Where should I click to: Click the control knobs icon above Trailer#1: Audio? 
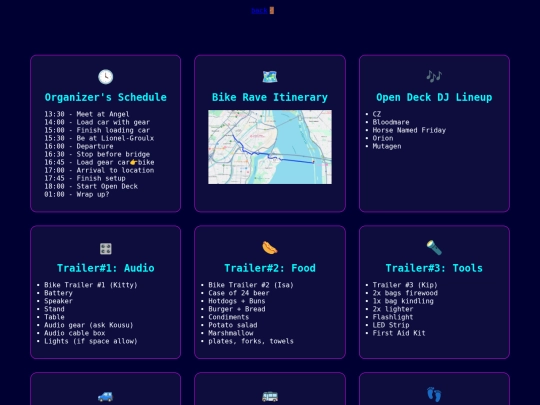[x=105, y=248]
